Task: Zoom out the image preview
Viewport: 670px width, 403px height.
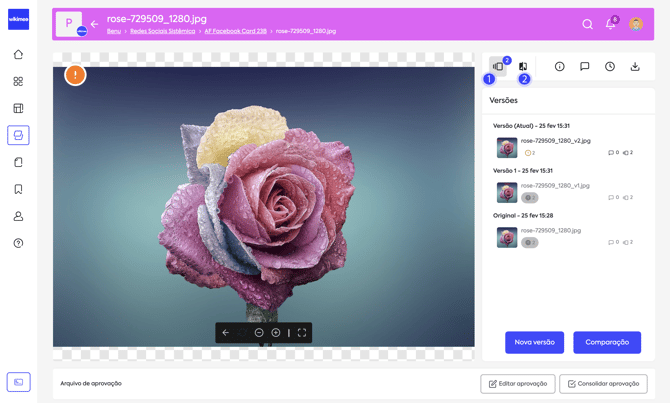Action: click(259, 333)
